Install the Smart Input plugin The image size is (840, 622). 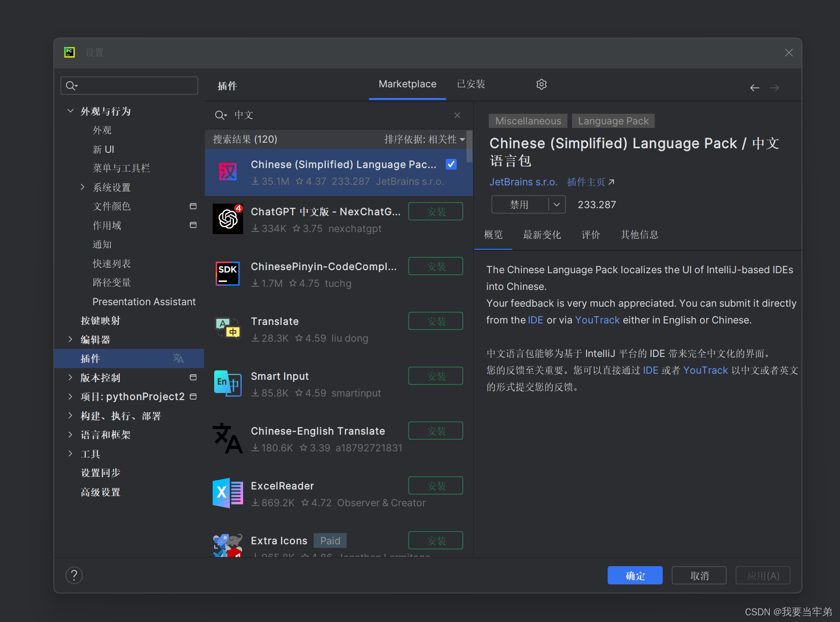coord(436,376)
